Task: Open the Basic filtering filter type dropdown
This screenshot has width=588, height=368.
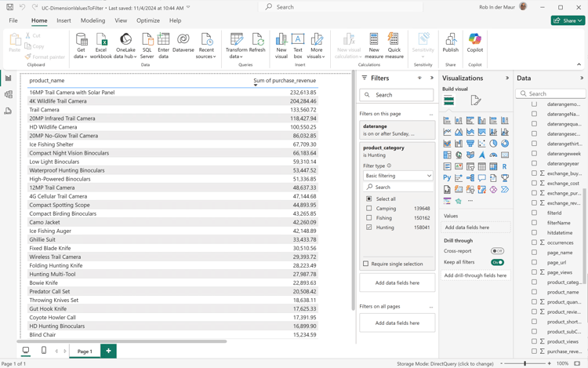Action: click(397, 176)
